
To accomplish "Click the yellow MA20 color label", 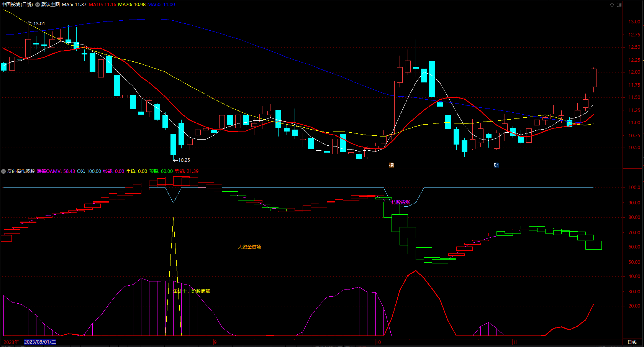I will click(x=132, y=5).
